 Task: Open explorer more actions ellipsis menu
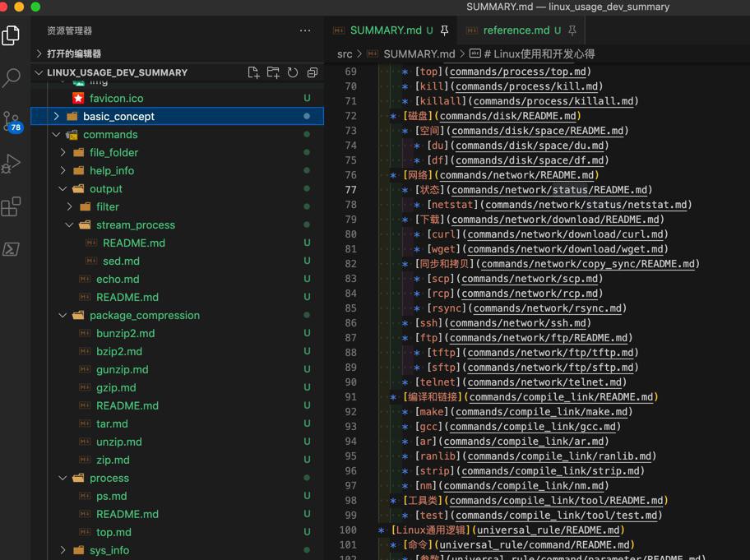pos(305,30)
